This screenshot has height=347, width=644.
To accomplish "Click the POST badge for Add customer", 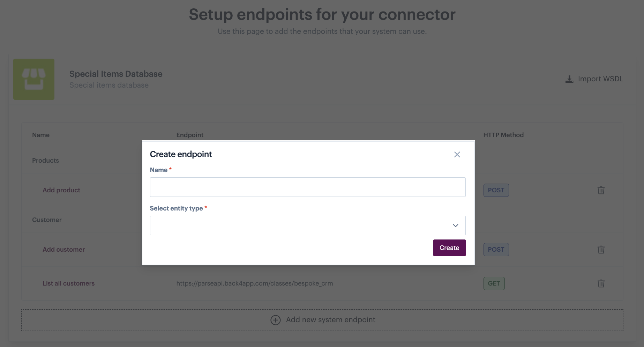I will pyautogui.click(x=496, y=250).
